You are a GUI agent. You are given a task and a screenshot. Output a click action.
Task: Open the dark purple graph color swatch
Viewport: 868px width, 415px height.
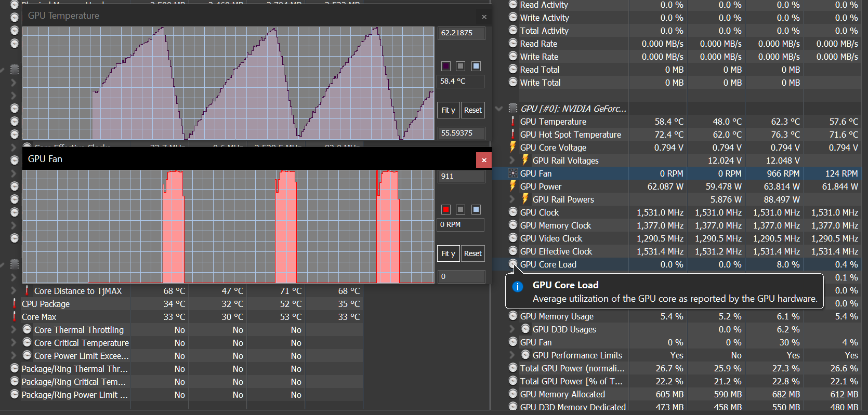tap(446, 66)
